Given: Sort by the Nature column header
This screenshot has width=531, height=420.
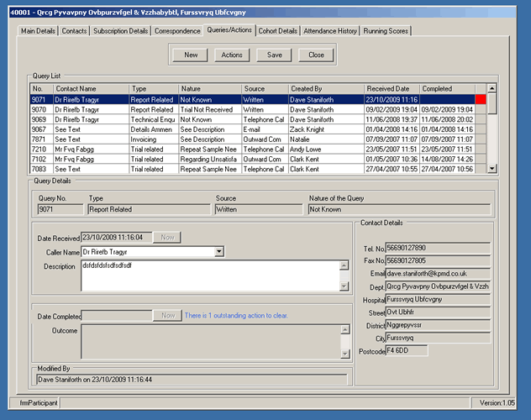Looking at the screenshot, I should click(210, 89).
